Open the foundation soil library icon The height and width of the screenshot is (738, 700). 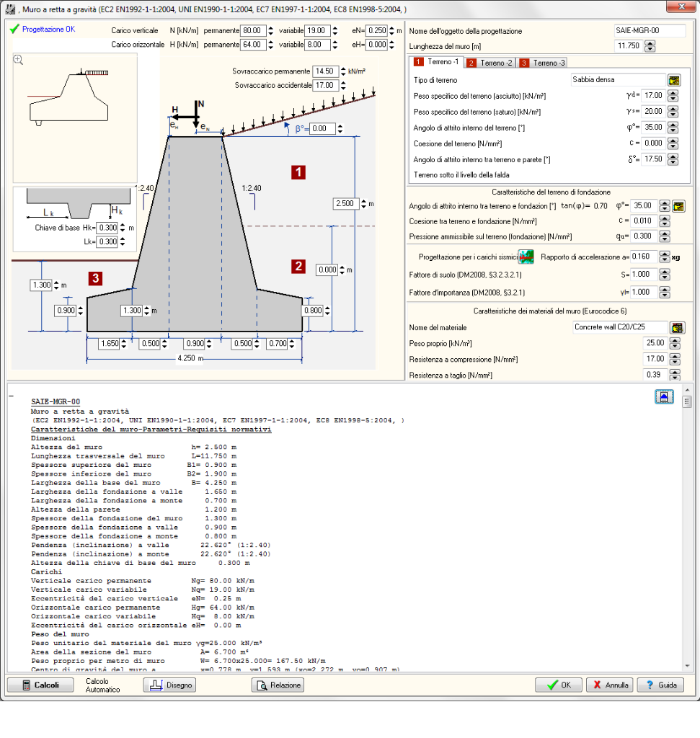(x=678, y=206)
